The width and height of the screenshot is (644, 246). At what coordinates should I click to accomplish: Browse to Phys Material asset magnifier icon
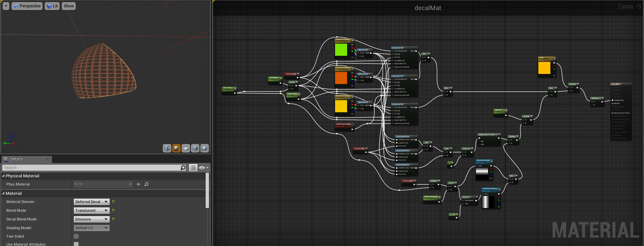pos(147,184)
